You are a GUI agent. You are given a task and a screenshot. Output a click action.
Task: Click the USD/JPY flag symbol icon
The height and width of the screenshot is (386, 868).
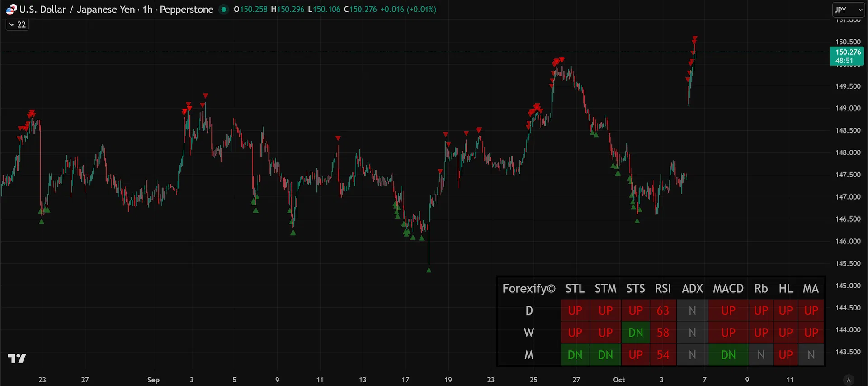click(x=11, y=10)
